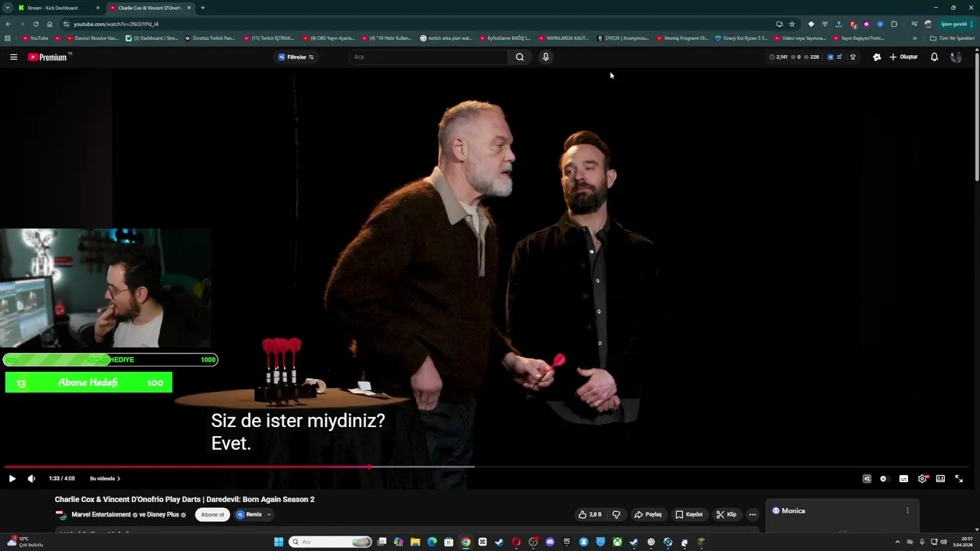Image resolution: width=980 pixels, height=551 pixels.
Task: Click the Marvel Entertainment channel avatar
Action: pyautogui.click(x=60, y=514)
